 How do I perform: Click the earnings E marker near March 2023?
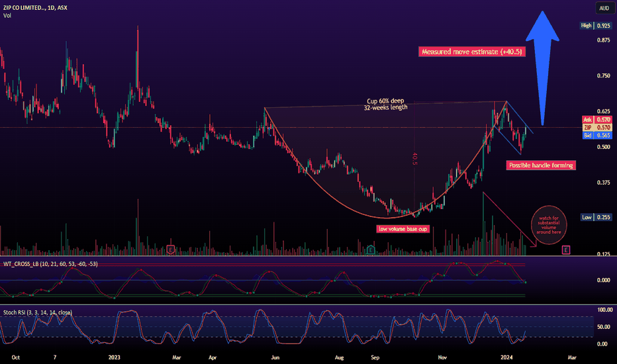pos(170,250)
